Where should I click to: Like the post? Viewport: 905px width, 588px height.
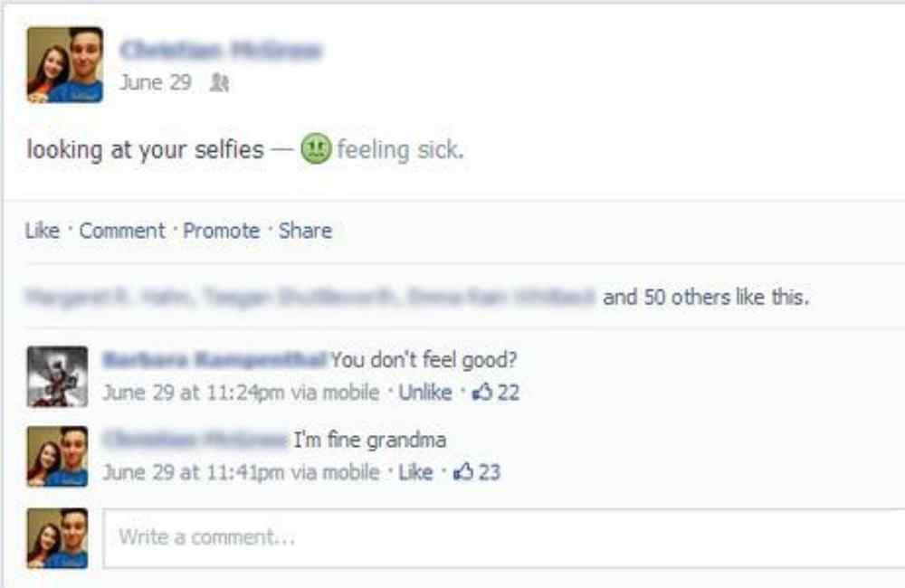tap(43, 231)
